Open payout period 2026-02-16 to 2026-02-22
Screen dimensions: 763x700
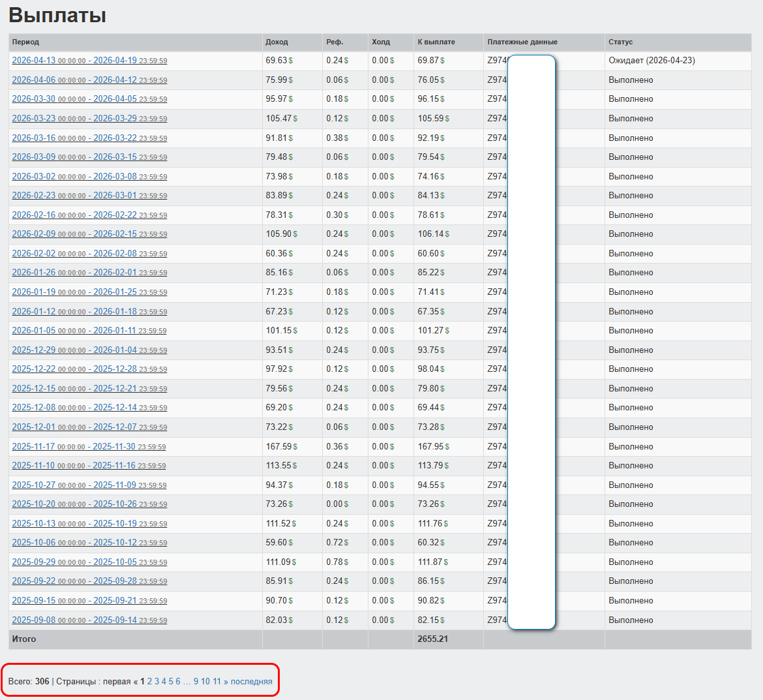[x=89, y=215]
